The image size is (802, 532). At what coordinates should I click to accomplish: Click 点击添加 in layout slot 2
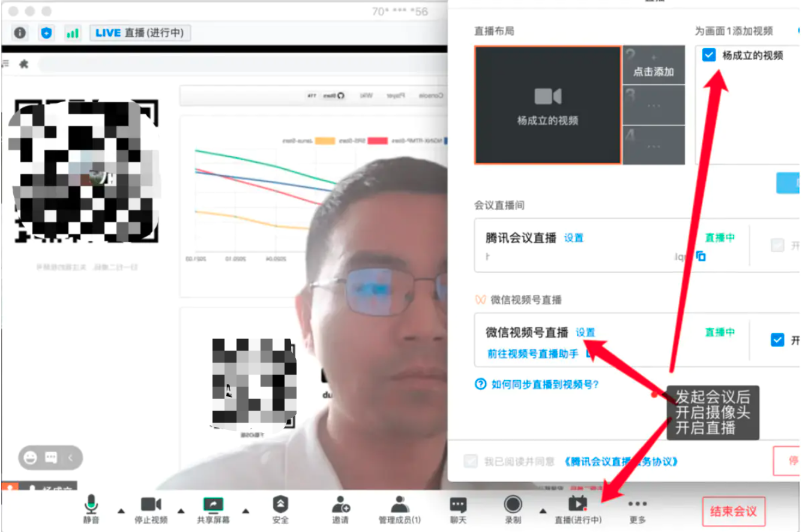(654, 65)
